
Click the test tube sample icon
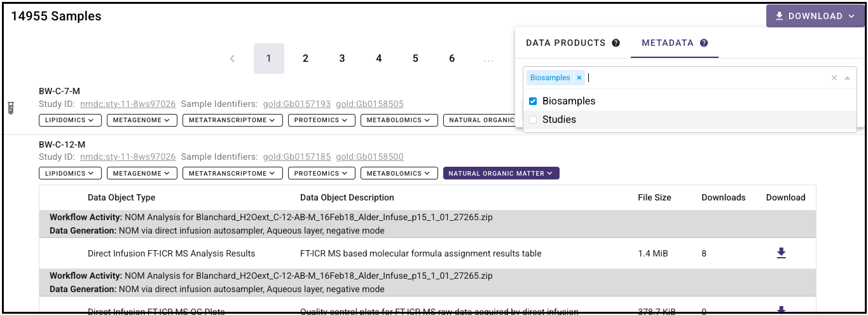(x=11, y=108)
